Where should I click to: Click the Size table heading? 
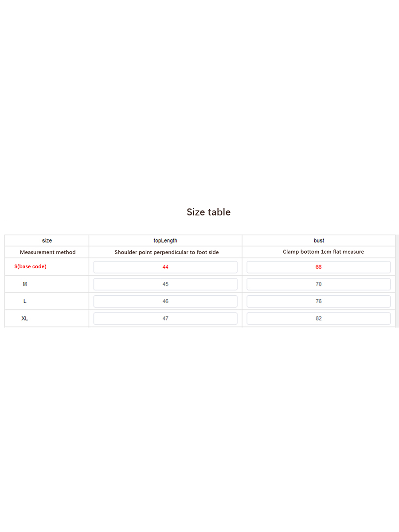[x=208, y=212]
